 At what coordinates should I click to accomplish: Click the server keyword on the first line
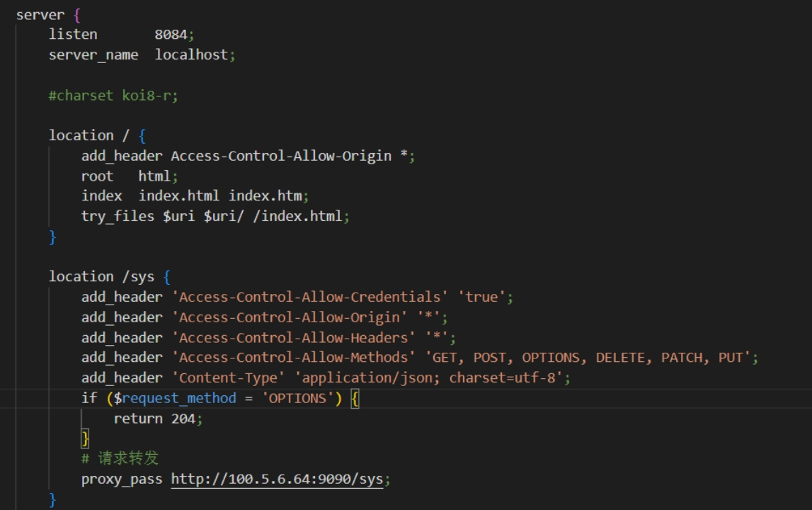click(40, 15)
